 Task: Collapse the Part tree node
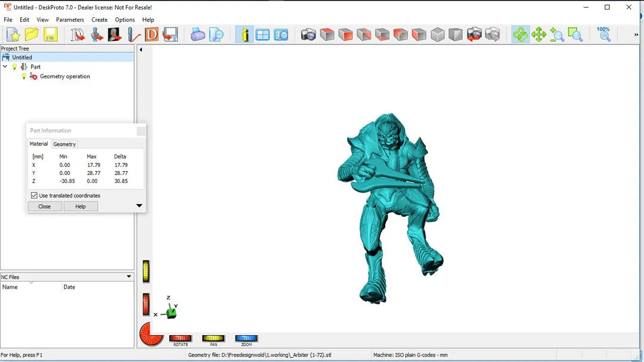(5, 67)
